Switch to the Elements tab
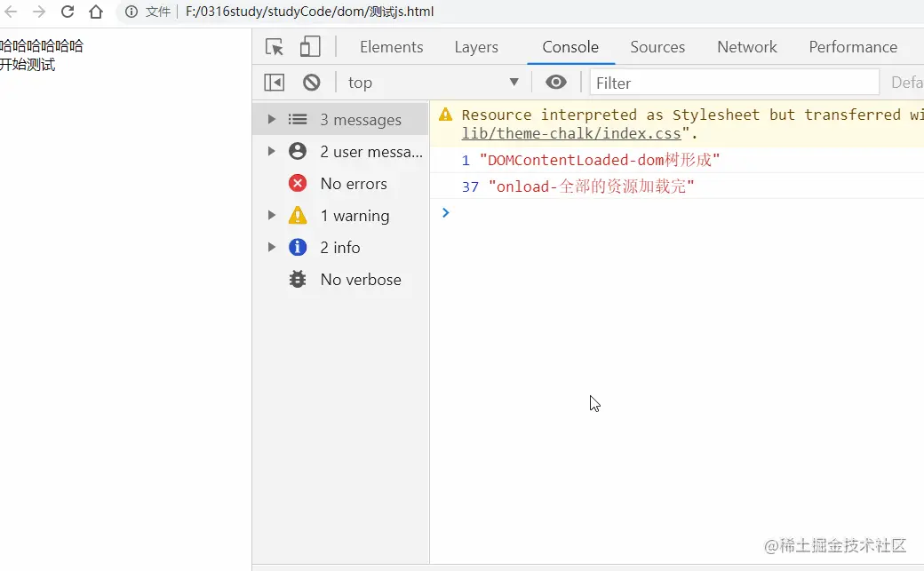Viewport: 924px width, 571px height. coord(392,46)
